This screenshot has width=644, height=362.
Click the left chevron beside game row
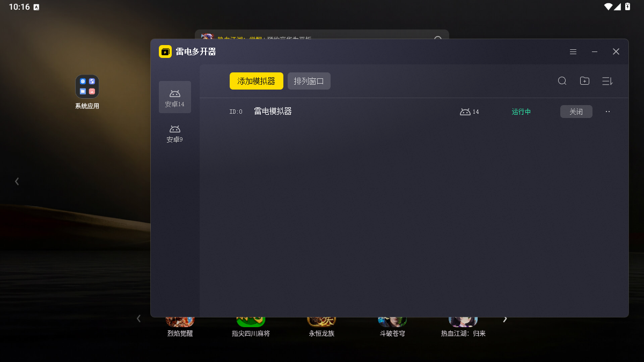coord(138,319)
